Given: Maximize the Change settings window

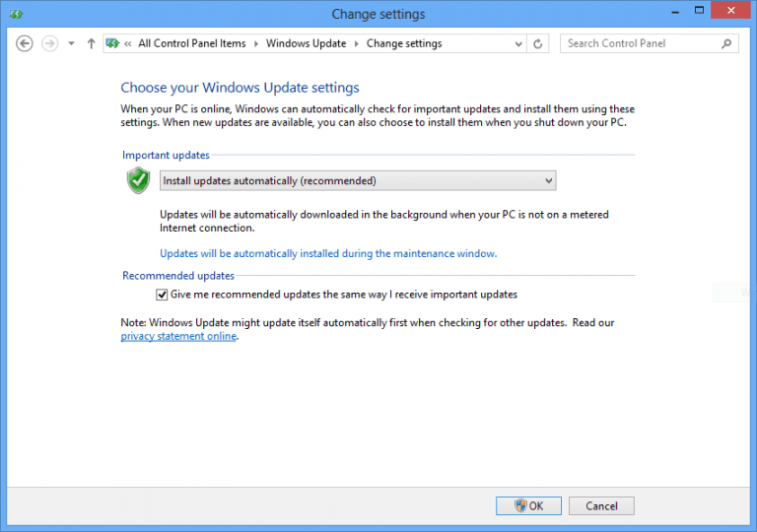Looking at the screenshot, I should tap(699, 11).
